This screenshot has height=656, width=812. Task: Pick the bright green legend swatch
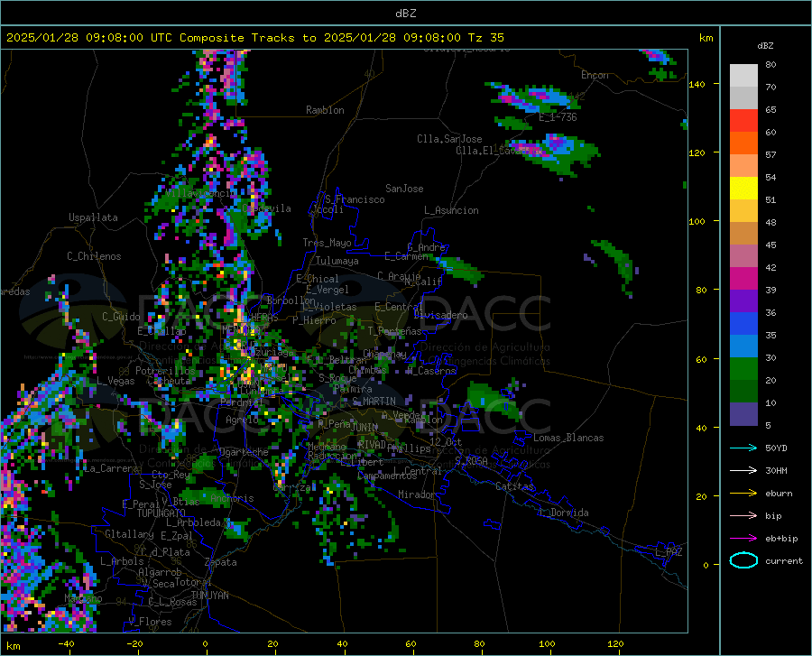click(x=743, y=369)
